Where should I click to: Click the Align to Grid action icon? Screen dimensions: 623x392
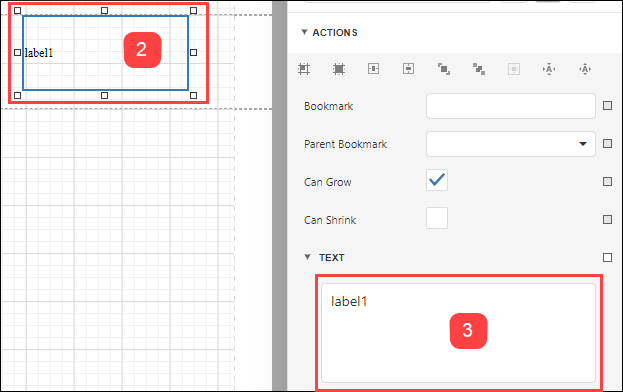tap(304, 69)
